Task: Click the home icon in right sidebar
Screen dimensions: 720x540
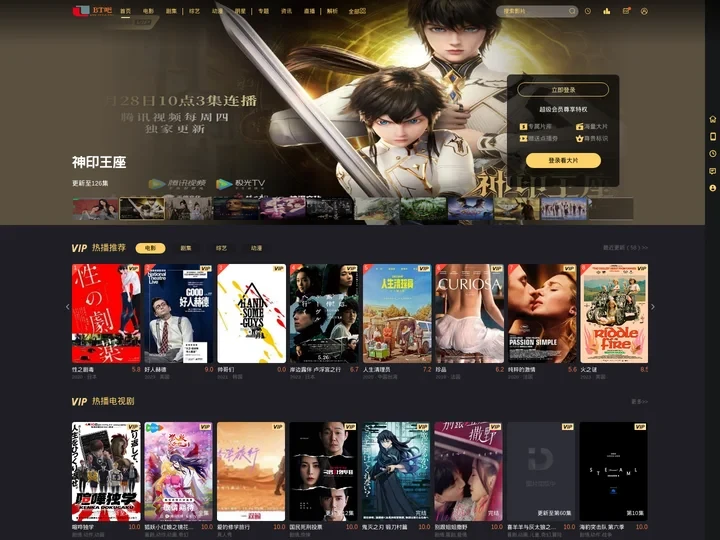Action: pos(713,119)
